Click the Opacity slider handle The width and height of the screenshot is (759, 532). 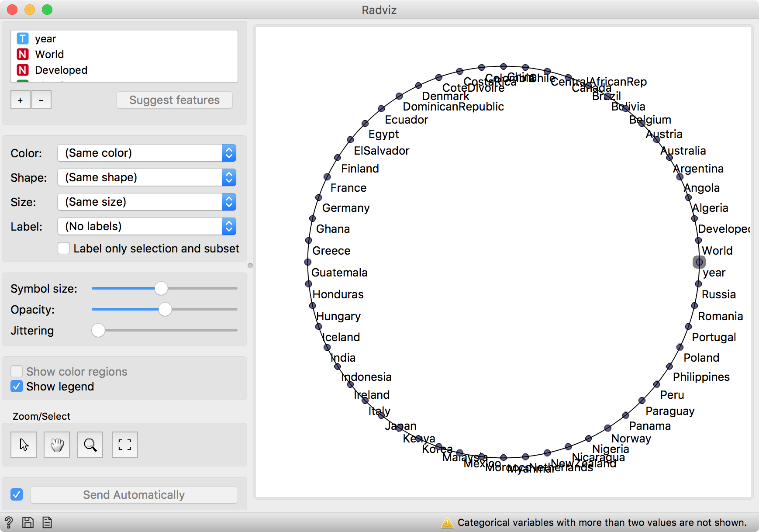(x=165, y=309)
